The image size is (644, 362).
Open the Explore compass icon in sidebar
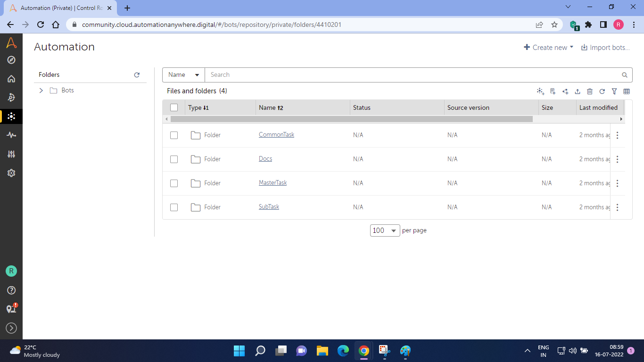tap(11, 60)
